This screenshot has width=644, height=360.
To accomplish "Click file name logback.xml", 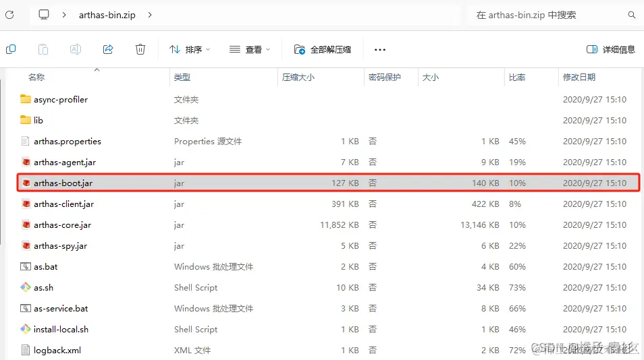I will coord(57,351).
